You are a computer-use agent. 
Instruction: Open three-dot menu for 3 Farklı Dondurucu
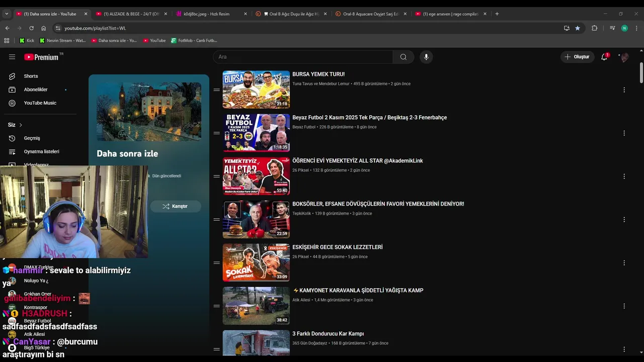(624, 349)
